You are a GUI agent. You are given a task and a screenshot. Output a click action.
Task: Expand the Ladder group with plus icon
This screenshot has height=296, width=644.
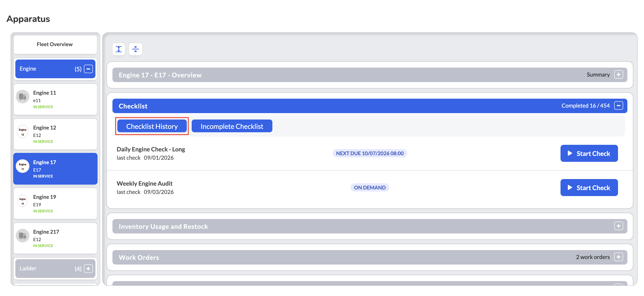click(x=88, y=269)
